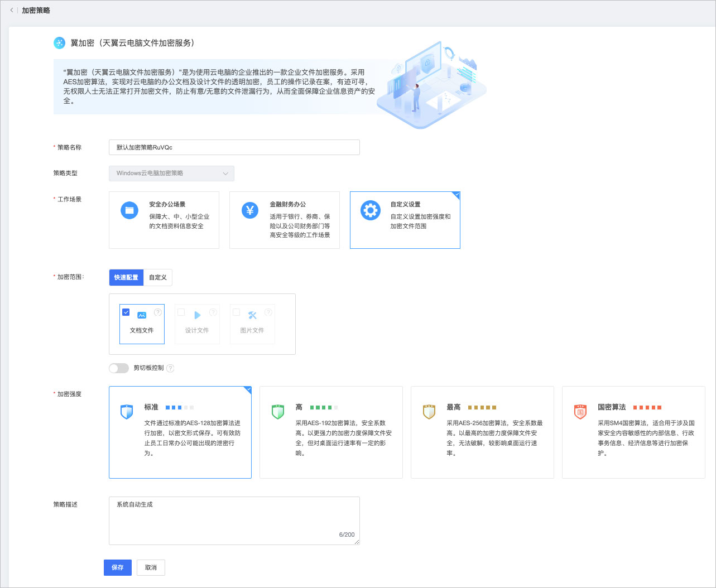Click the gear icon in 自定义设置 card

pos(371,210)
